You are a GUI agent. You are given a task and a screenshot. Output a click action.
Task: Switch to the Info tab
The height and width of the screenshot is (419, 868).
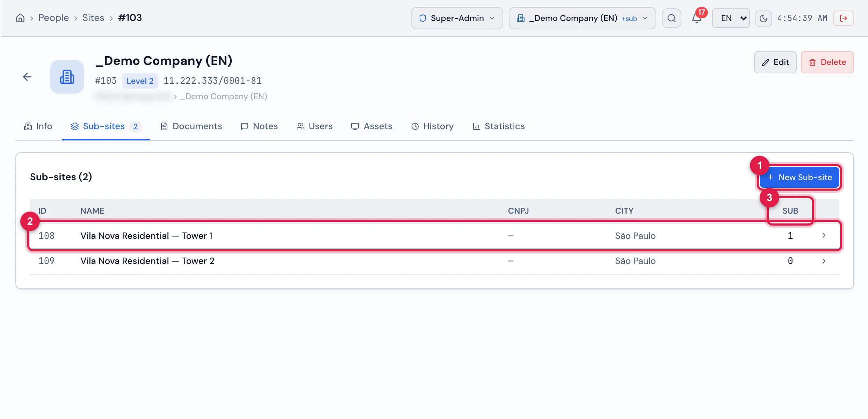(x=38, y=126)
